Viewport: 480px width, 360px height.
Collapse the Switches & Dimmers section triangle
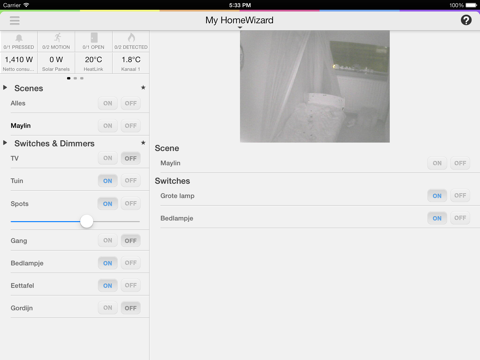click(5, 143)
